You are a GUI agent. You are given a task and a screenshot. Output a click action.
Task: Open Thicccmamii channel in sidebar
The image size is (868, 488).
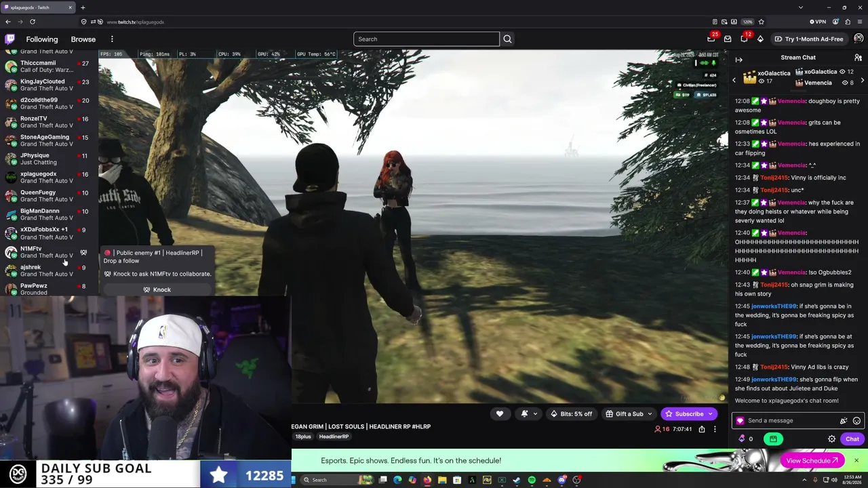coord(47,66)
